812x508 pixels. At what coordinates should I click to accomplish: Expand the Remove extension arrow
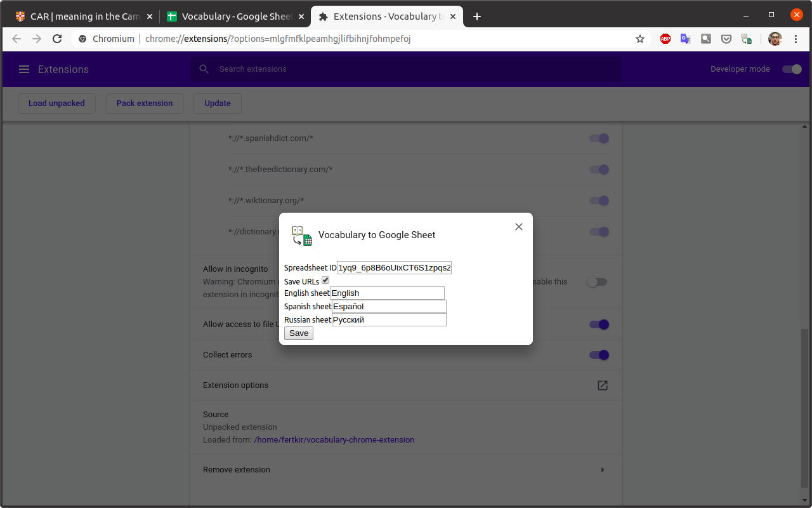pyautogui.click(x=603, y=470)
